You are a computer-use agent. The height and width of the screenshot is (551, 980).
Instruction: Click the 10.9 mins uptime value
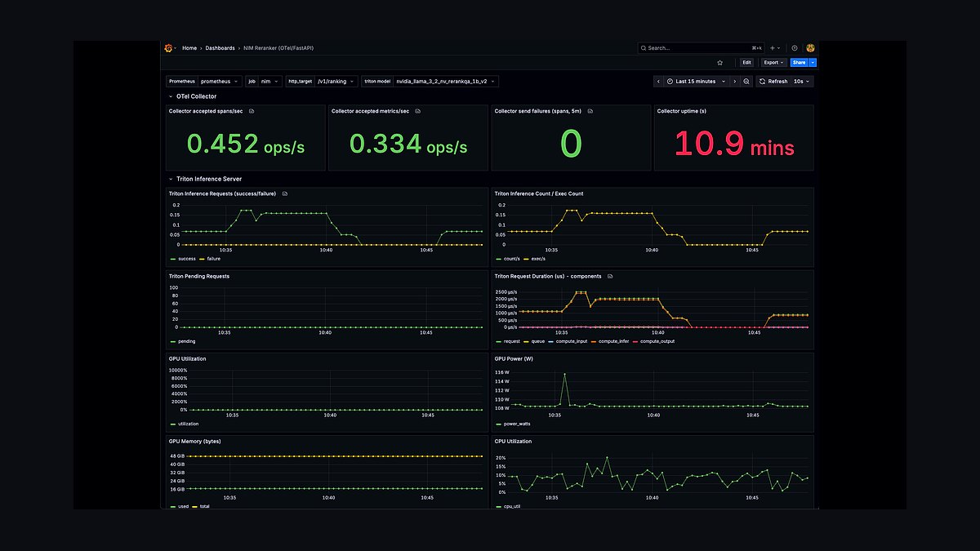[733, 144]
